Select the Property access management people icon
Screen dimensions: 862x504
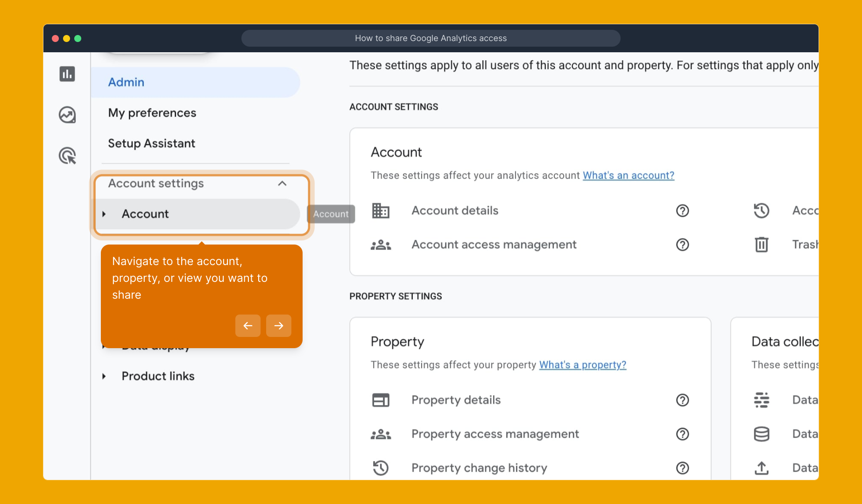click(381, 434)
